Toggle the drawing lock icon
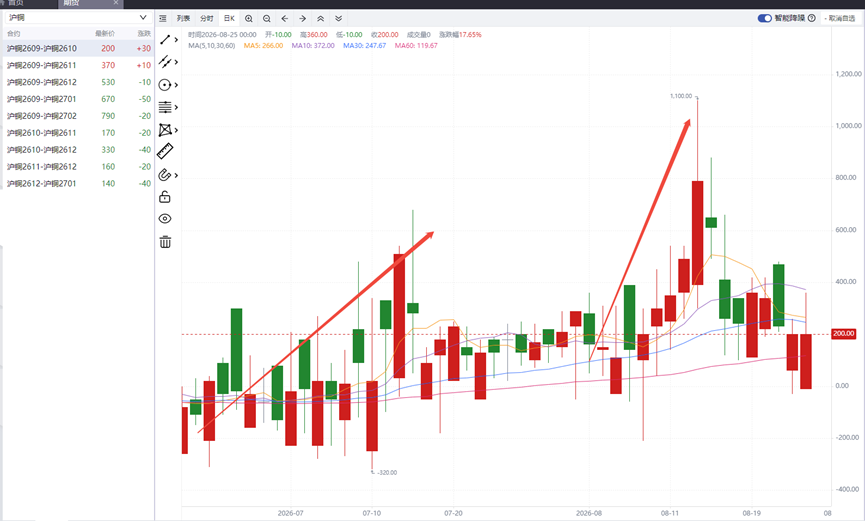Viewport: 865px width, 521px height. click(165, 197)
